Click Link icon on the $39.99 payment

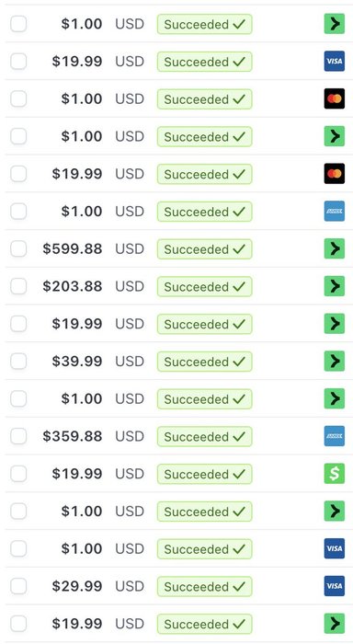[x=334, y=361]
